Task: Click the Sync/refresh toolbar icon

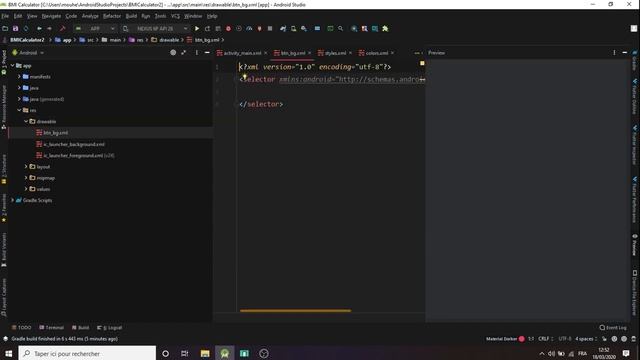Action: 26,29
